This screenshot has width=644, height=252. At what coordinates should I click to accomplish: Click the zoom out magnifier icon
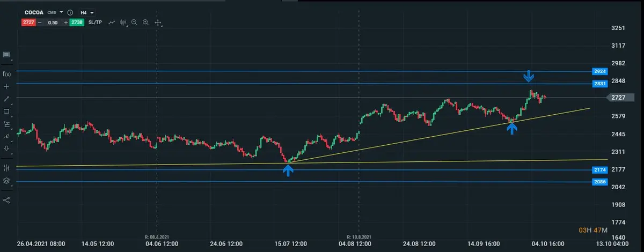point(134,23)
